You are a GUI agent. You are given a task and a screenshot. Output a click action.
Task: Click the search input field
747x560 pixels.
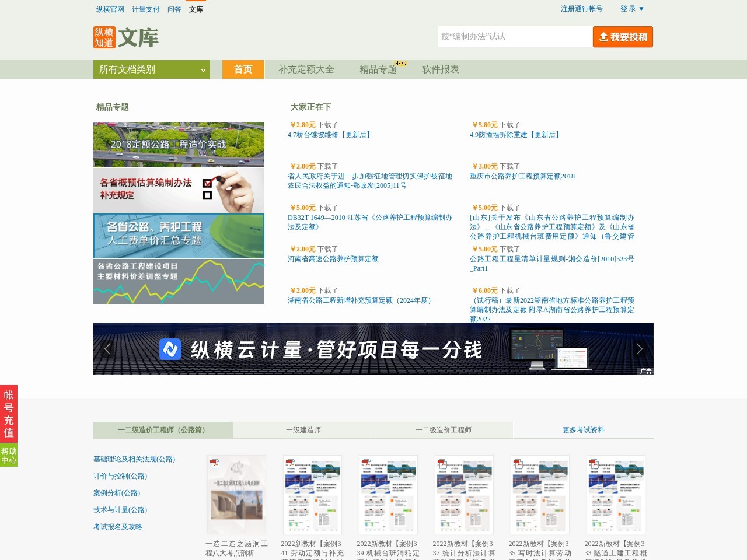(x=515, y=37)
